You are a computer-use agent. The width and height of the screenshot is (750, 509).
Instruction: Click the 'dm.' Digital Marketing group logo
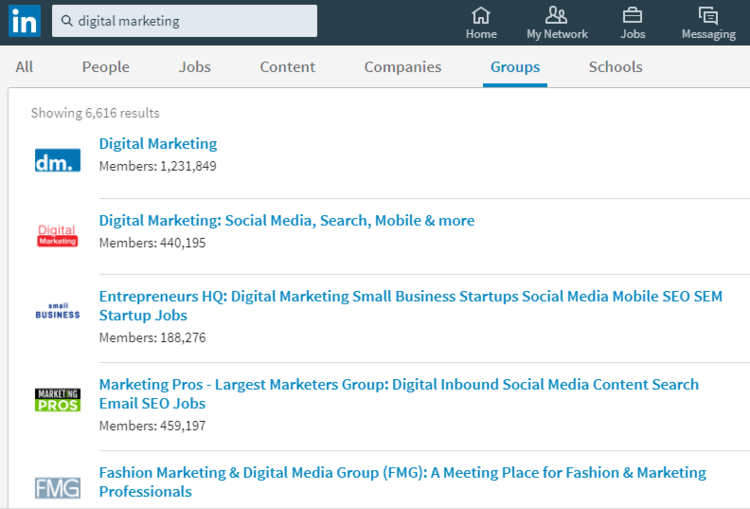[57, 160]
